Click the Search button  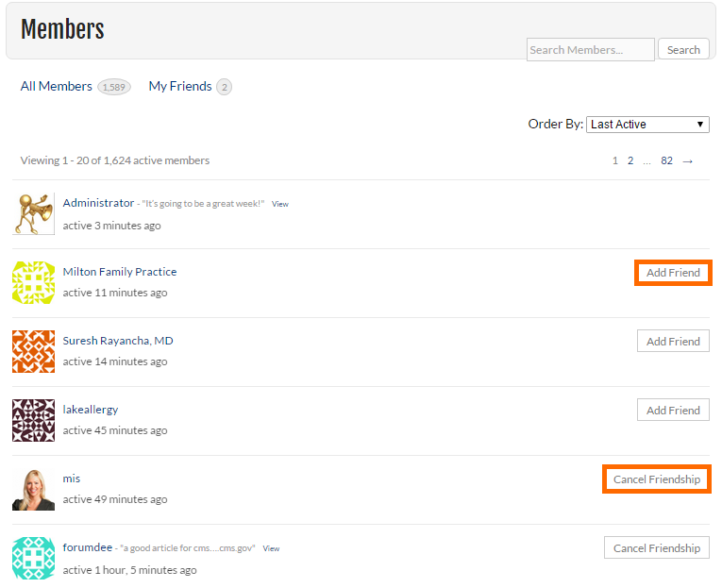click(683, 49)
